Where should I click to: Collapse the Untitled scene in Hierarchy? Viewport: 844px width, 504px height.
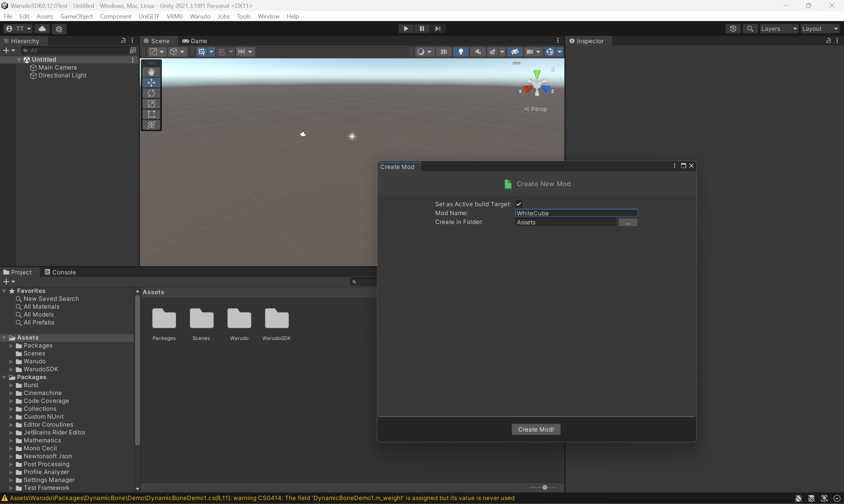(x=19, y=60)
